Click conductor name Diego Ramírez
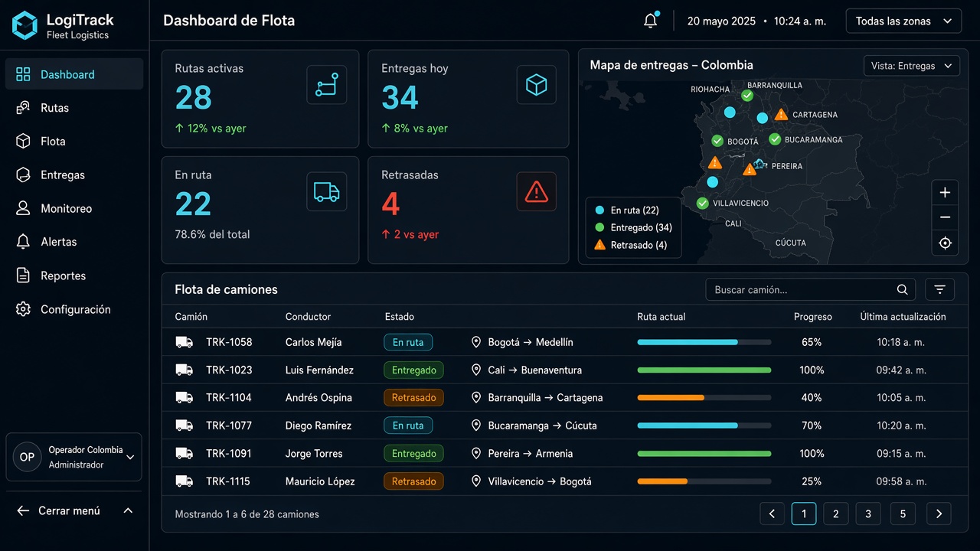 [318, 425]
